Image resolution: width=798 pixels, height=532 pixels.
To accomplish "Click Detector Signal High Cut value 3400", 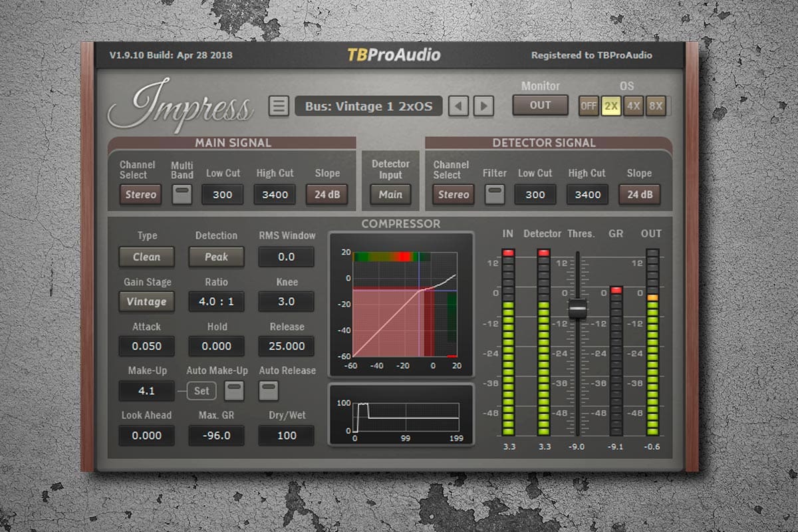I will click(587, 194).
